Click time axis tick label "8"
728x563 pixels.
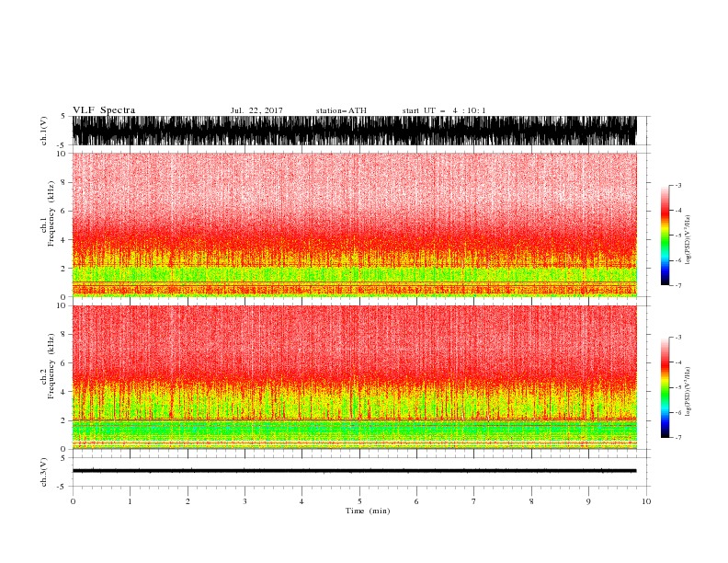(x=531, y=501)
